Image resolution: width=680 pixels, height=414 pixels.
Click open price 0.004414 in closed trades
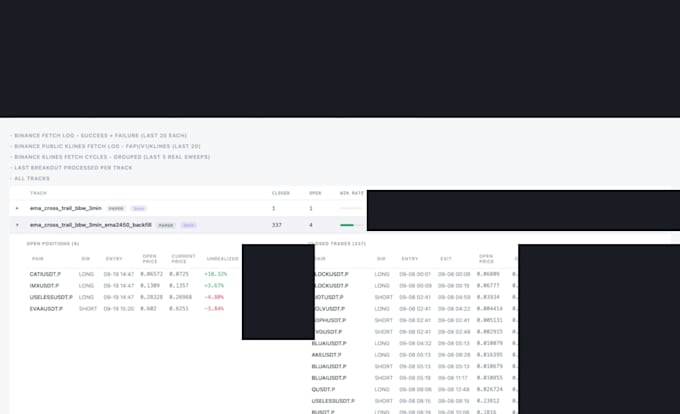490,309
